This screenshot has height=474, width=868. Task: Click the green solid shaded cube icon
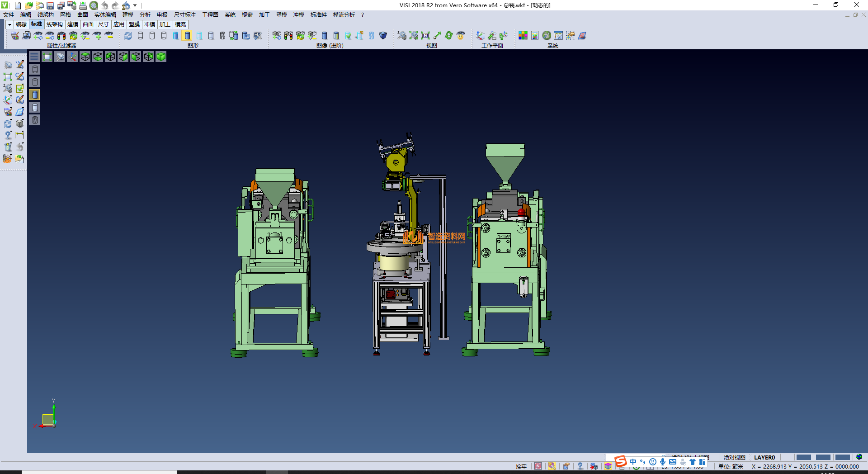tap(161, 57)
